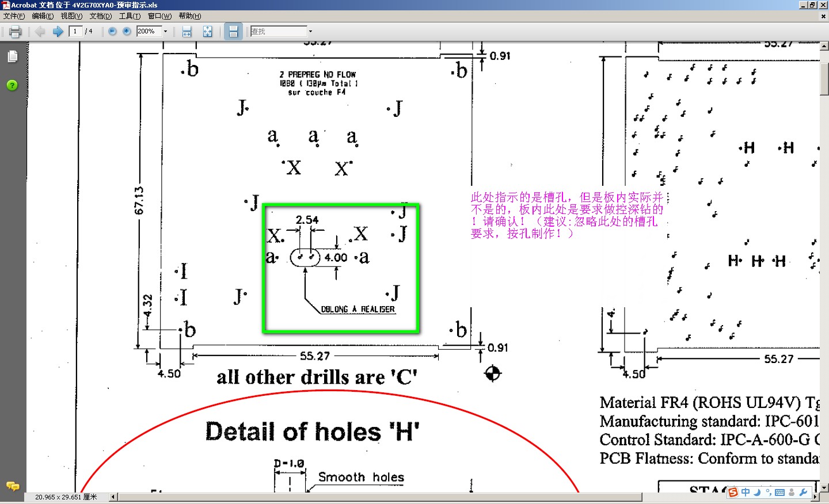Toggle the Chinese 中 input mode icon
829x504 pixels.
coord(746,492)
